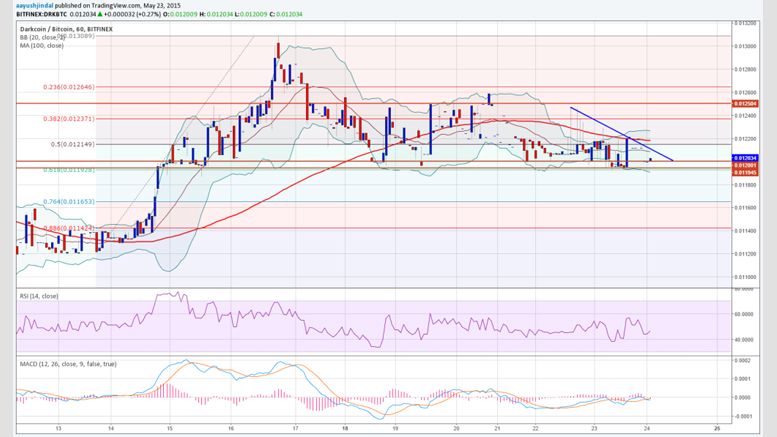Viewport: 777px width, 437px height.
Task: Select the RSI (14, close) indicator label
Action: [x=39, y=296]
